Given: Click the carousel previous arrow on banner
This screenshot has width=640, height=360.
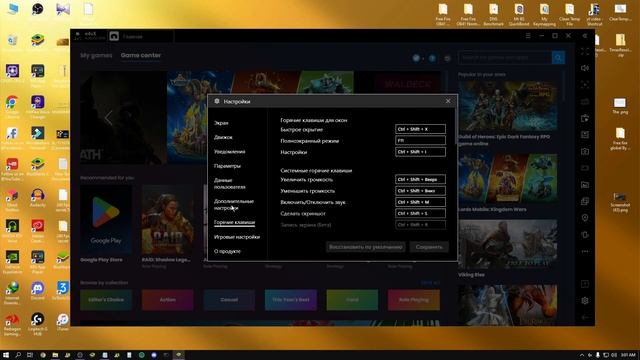Looking at the screenshot, I should coord(108,118).
